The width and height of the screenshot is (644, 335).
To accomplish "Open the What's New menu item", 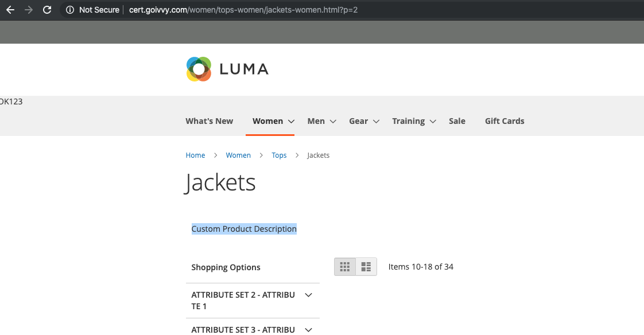I will click(x=209, y=121).
